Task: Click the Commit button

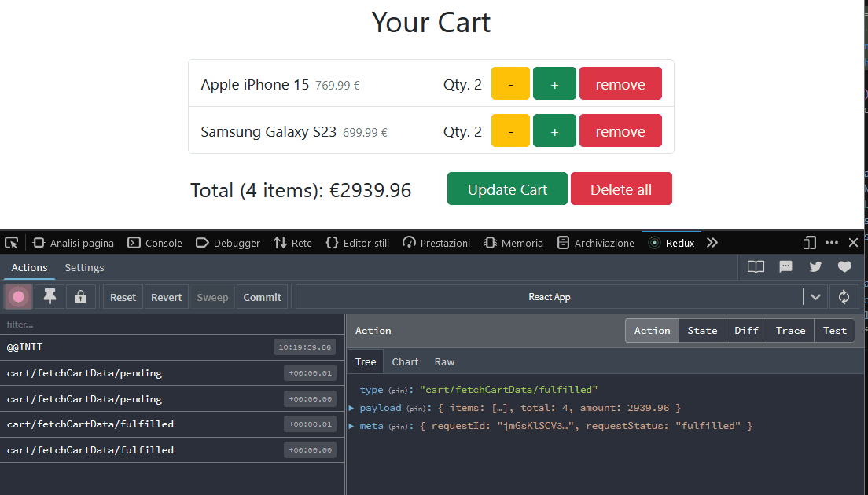Action: [263, 297]
